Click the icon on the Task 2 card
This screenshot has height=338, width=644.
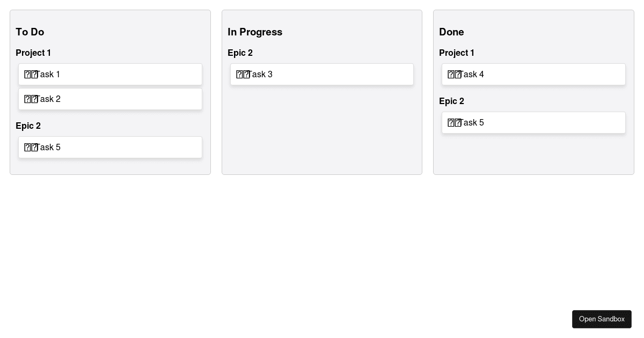(x=31, y=99)
